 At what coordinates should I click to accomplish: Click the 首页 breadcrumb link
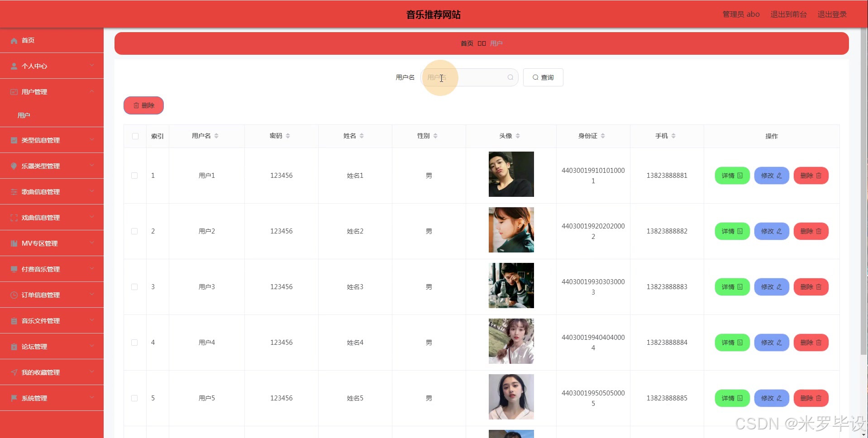(x=467, y=43)
